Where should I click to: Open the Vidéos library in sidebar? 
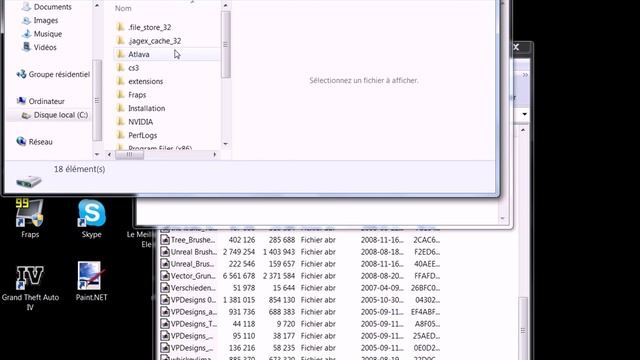tap(39, 47)
